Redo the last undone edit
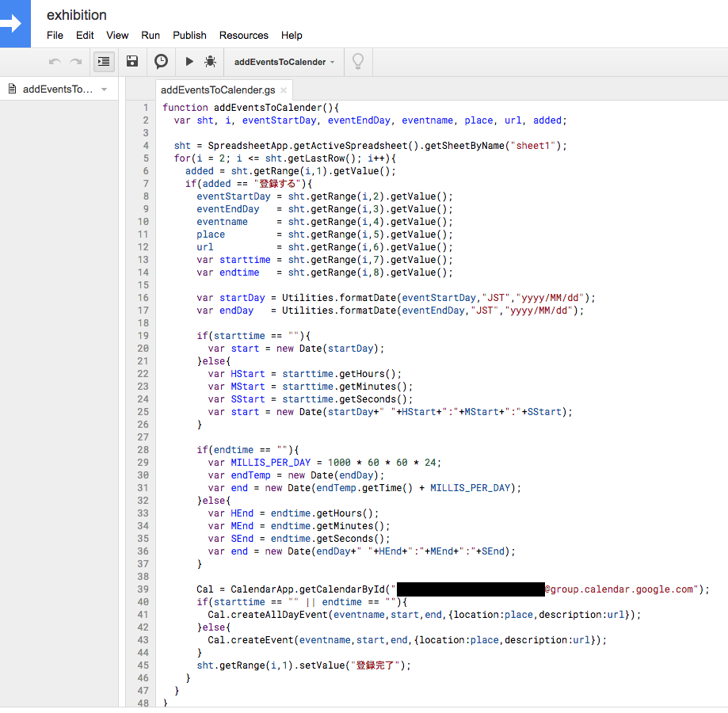The width and height of the screenshot is (728, 713). pos(76,62)
